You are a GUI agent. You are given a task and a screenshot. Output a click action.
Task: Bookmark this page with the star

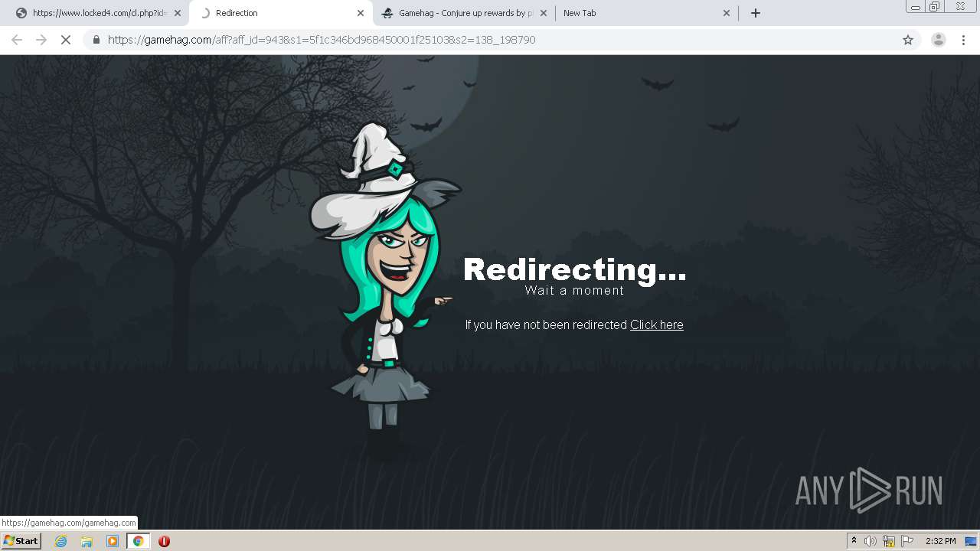908,40
